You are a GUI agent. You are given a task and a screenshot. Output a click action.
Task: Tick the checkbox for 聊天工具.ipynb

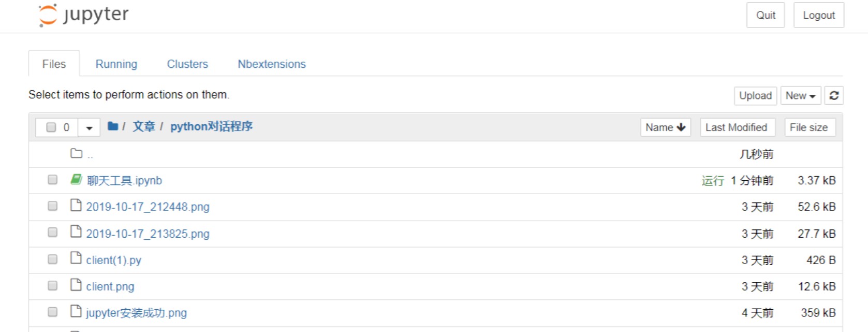tap(52, 180)
